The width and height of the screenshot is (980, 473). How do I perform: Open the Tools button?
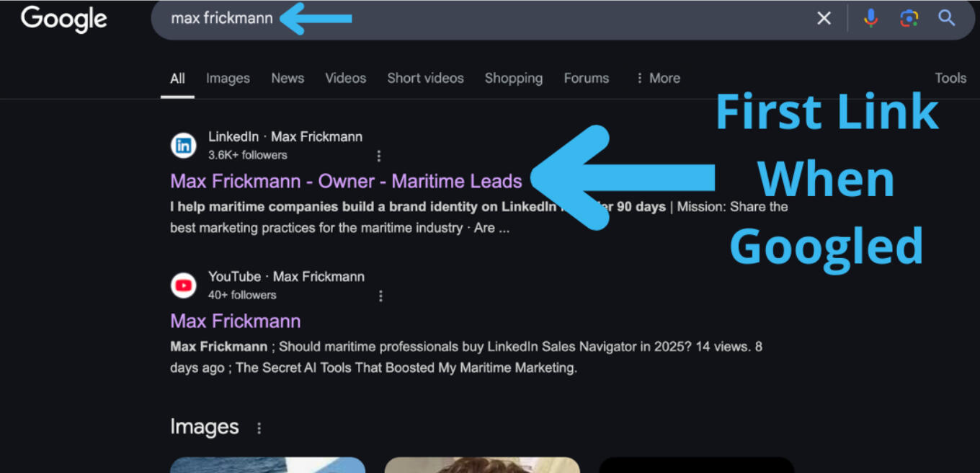tap(950, 78)
